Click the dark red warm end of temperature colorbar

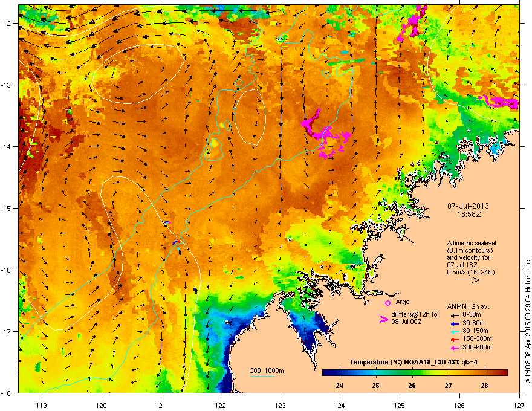pos(502,372)
